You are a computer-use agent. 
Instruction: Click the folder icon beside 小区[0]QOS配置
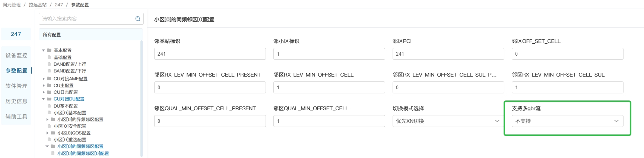(x=53, y=133)
